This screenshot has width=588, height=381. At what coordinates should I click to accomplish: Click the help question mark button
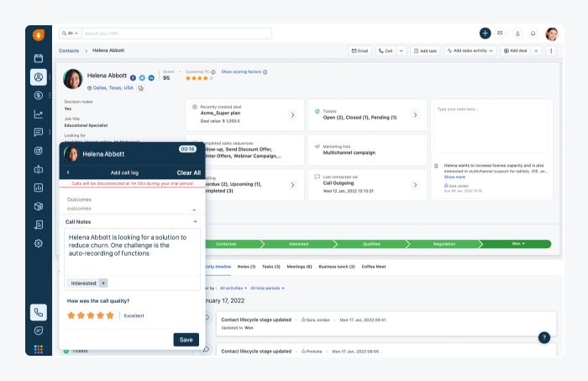[544, 337]
